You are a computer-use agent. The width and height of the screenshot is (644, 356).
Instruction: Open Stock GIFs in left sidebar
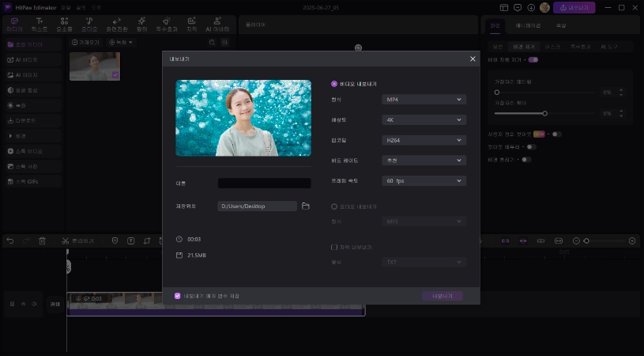(x=34, y=181)
